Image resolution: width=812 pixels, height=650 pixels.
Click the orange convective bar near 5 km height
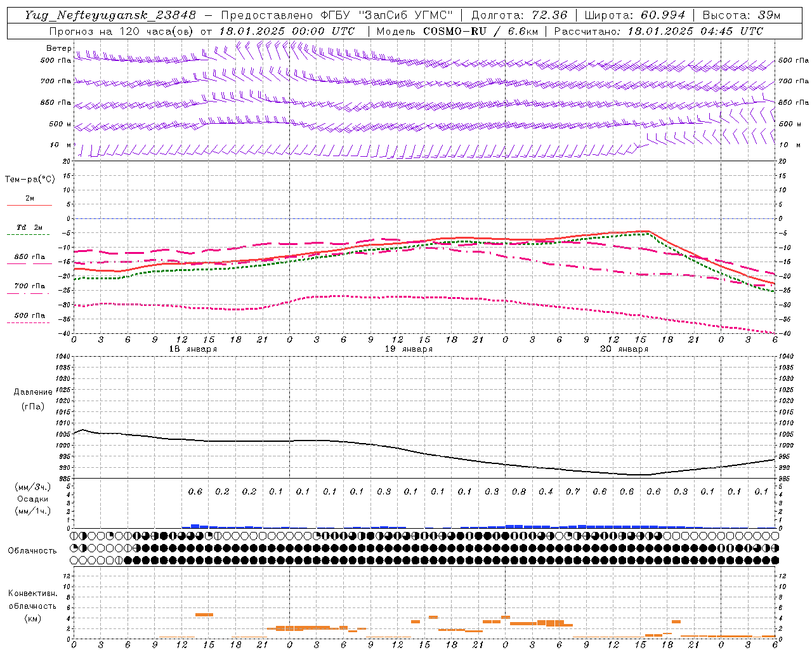point(204,614)
